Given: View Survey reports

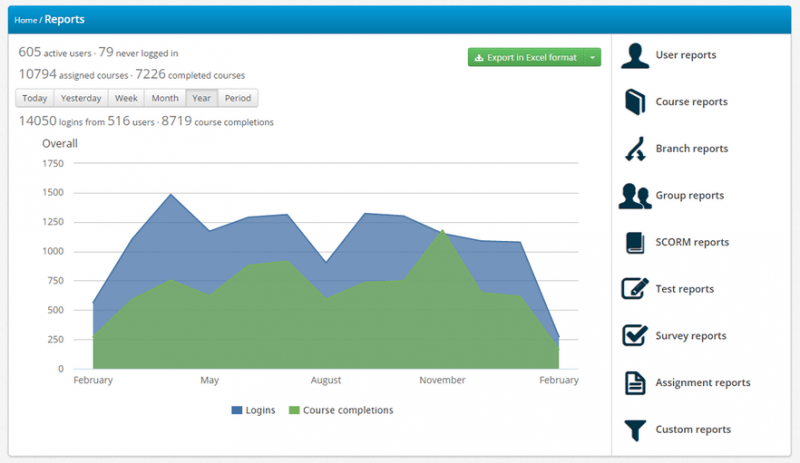Looking at the screenshot, I should [x=690, y=336].
